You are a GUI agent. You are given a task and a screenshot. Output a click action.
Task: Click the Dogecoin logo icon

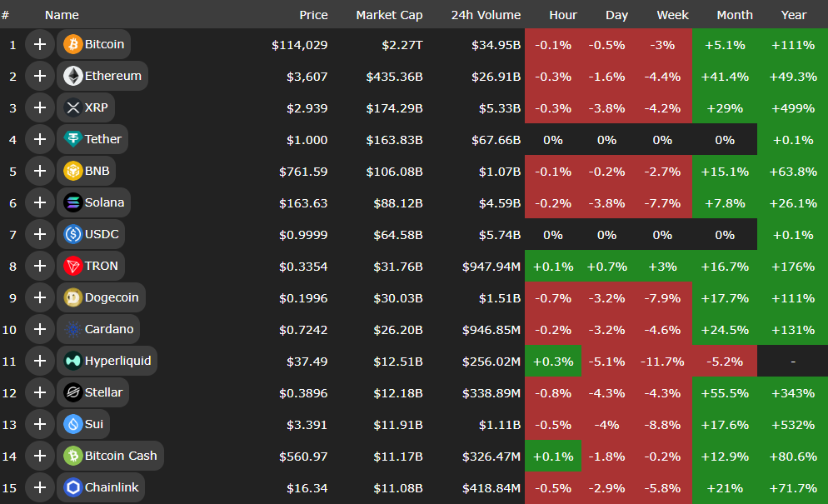pyautogui.click(x=72, y=297)
